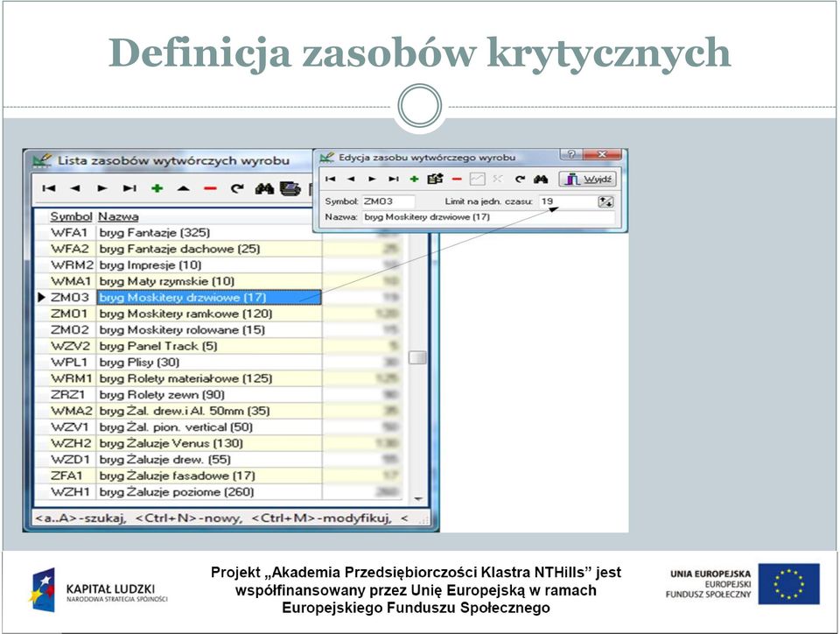Viewport: 840px width, 634px height.
Task: Go to first record in Edycja zasobu toolbar
Action: click(330, 179)
